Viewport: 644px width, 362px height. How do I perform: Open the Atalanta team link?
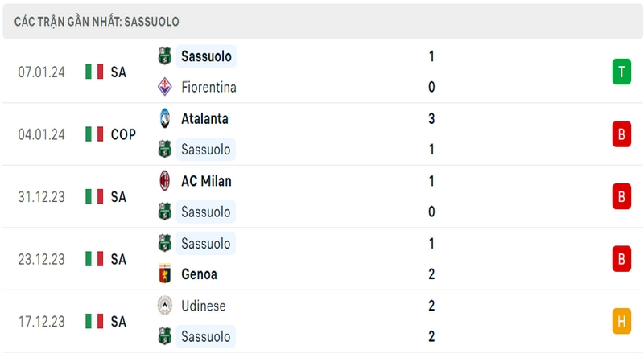(x=204, y=118)
